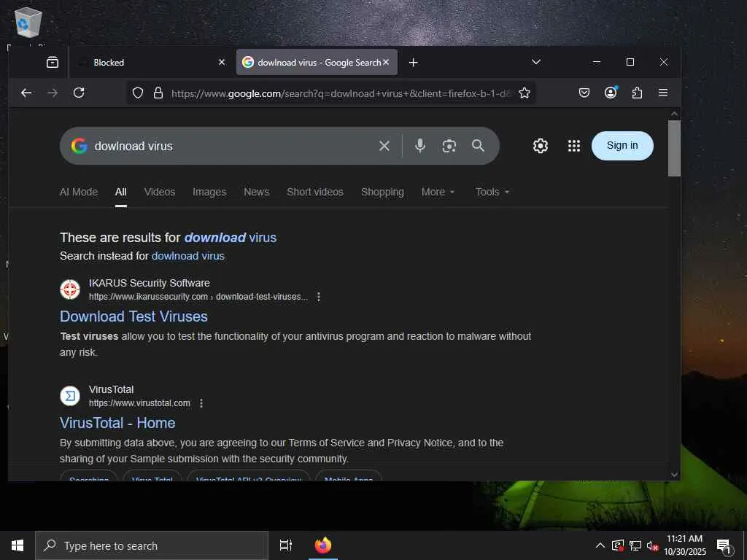Select the download virus Google Search tab

pyautogui.click(x=317, y=63)
